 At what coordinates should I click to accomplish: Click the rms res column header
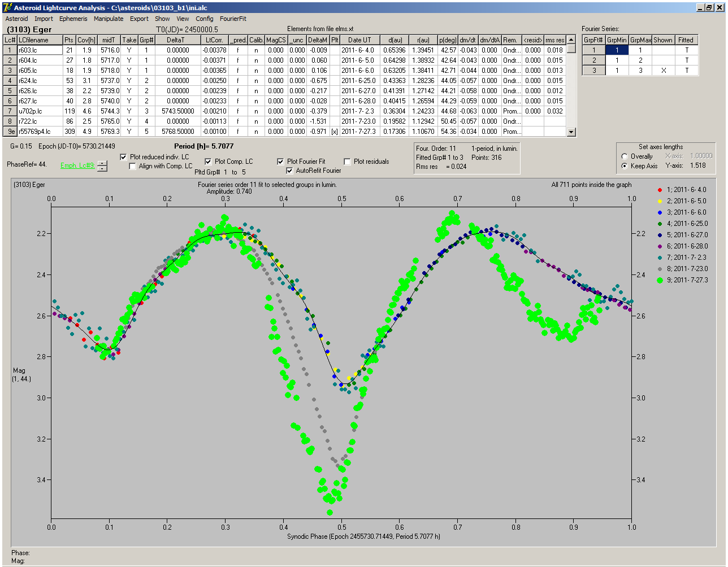[x=555, y=40]
